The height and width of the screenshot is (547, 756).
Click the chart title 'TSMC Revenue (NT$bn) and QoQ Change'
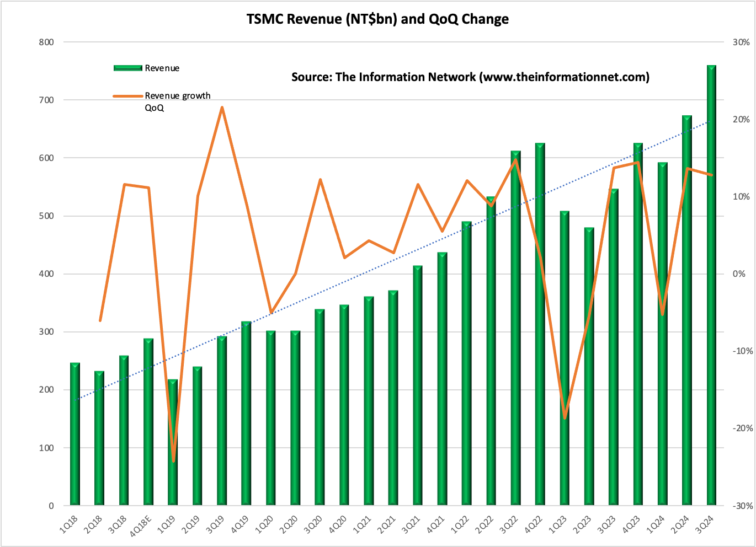tap(377, 19)
